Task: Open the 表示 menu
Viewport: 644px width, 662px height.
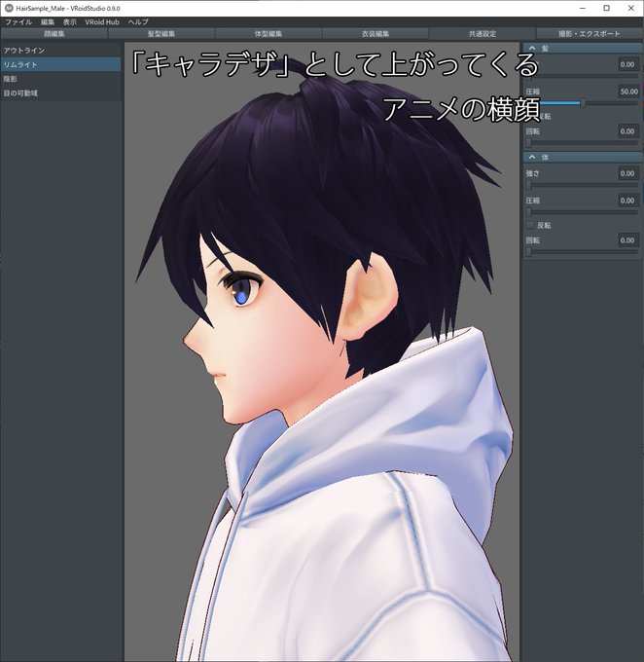Action: tap(70, 22)
